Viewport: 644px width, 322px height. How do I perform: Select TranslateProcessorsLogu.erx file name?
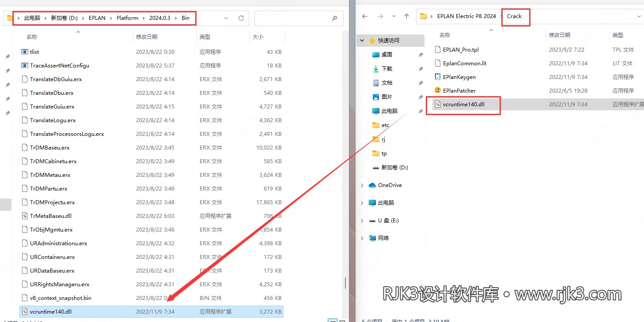point(67,134)
